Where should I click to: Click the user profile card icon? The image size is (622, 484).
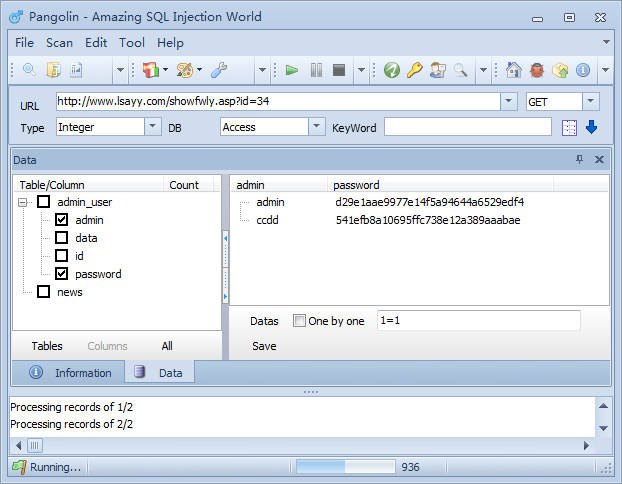438,70
